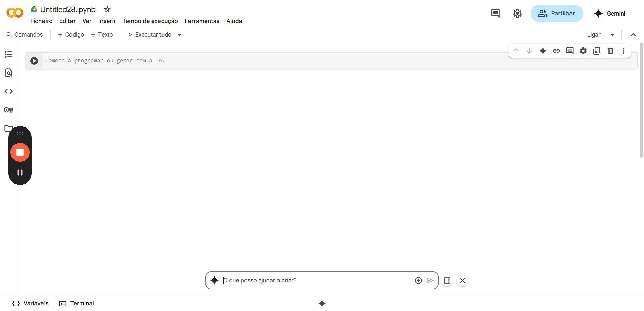Delete the cell with trash icon
The width and height of the screenshot is (644, 311).
coord(610,51)
